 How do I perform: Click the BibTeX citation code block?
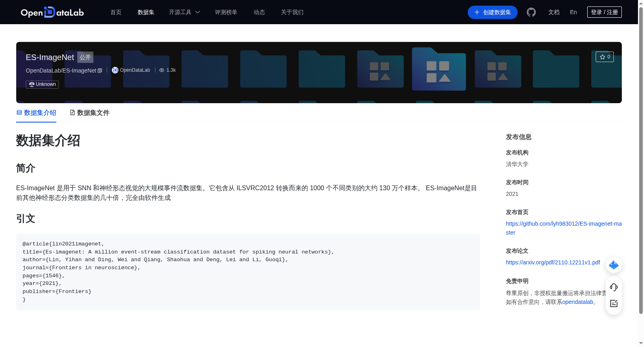click(248, 272)
